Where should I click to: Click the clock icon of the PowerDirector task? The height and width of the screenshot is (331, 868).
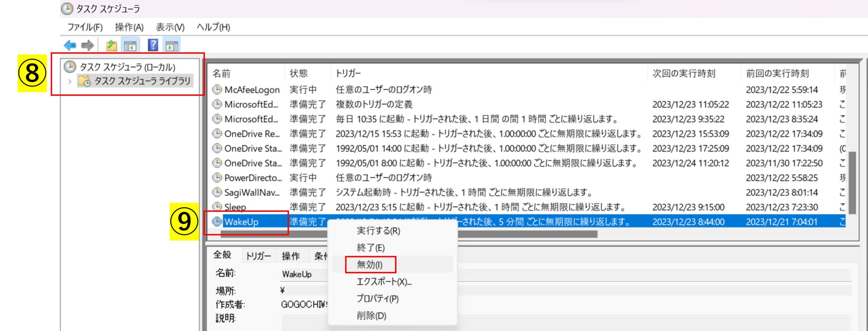pyautogui.click(x=217, y=178)
